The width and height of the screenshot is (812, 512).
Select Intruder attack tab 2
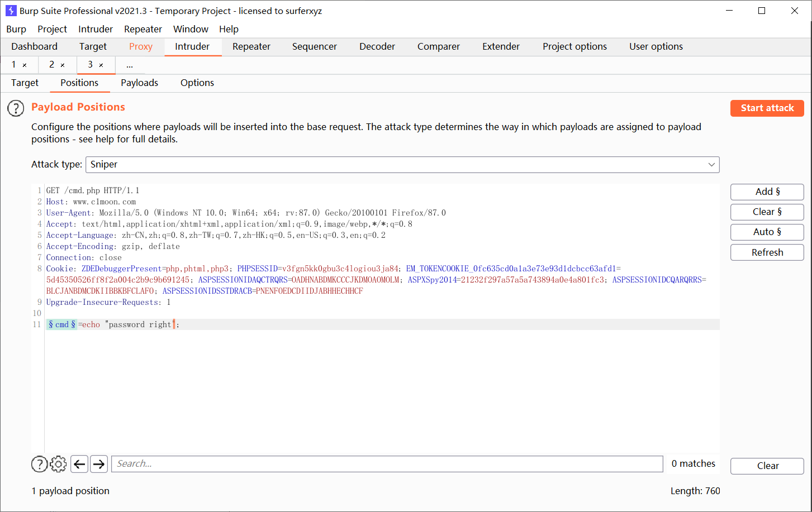click(x=52, y=65)
